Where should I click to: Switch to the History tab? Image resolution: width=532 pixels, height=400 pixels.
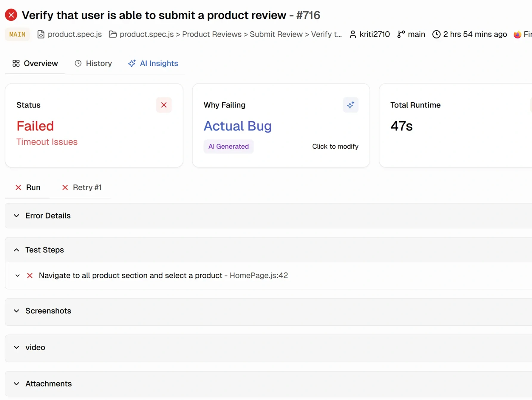click(93, 63)
